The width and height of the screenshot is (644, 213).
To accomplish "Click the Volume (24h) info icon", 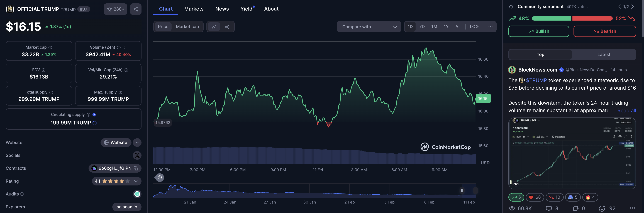I will [119, 48].
